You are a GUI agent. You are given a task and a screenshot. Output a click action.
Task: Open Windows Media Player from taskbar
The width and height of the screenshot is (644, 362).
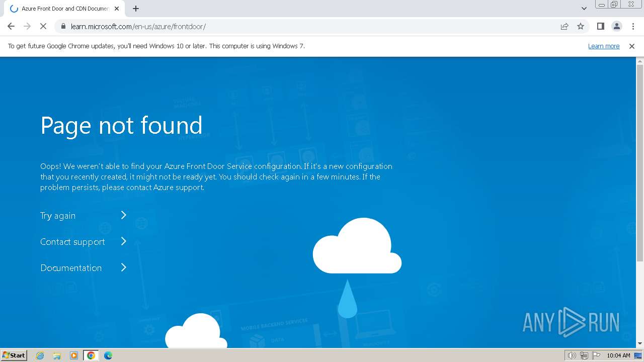click(x=74, y=355)
